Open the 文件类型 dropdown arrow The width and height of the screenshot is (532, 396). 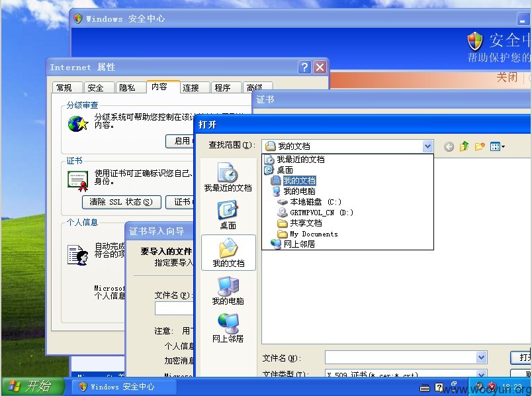pos(481,374)
